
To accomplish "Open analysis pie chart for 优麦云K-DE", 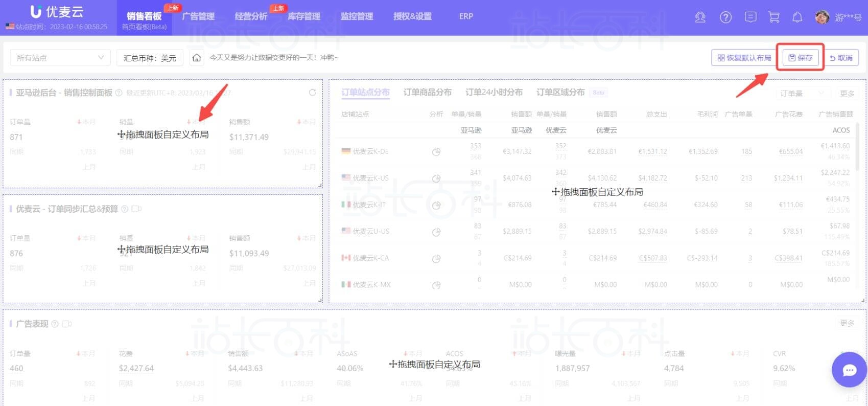I will click(436, 152).
